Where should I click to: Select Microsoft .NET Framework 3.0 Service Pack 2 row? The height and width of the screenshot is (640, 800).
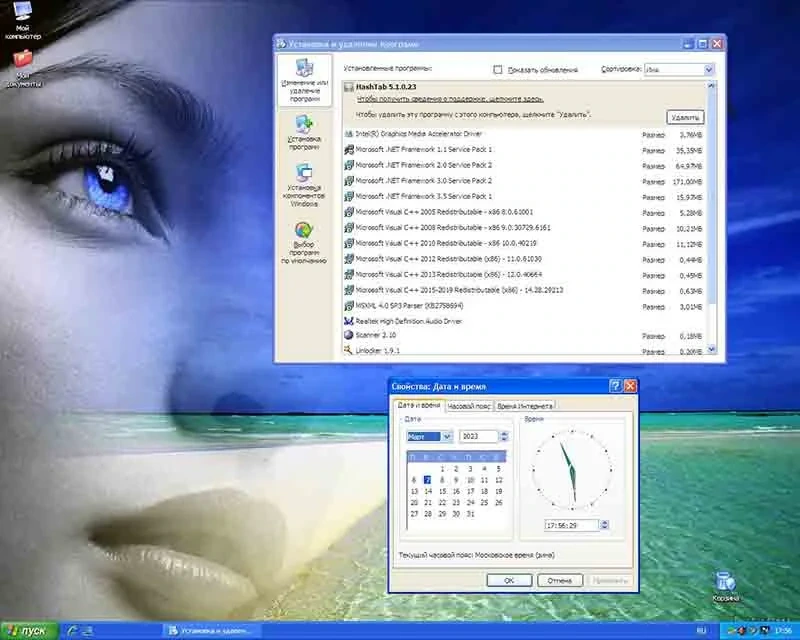tap(524, 181)
